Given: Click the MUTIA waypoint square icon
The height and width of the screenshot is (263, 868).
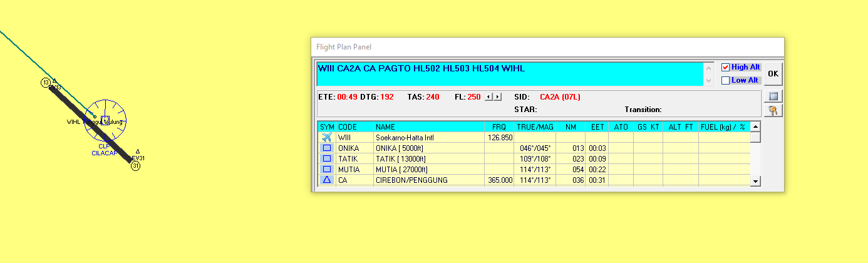Looking at the screenshot, I should [x=326, y=169].
